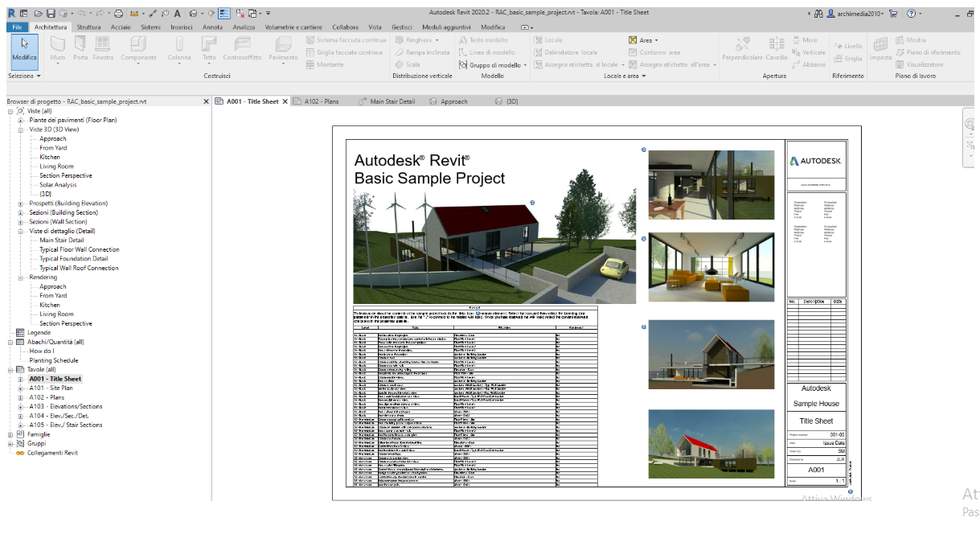Click the Porta door tool

pyautogui.click(x=80, y=49)
